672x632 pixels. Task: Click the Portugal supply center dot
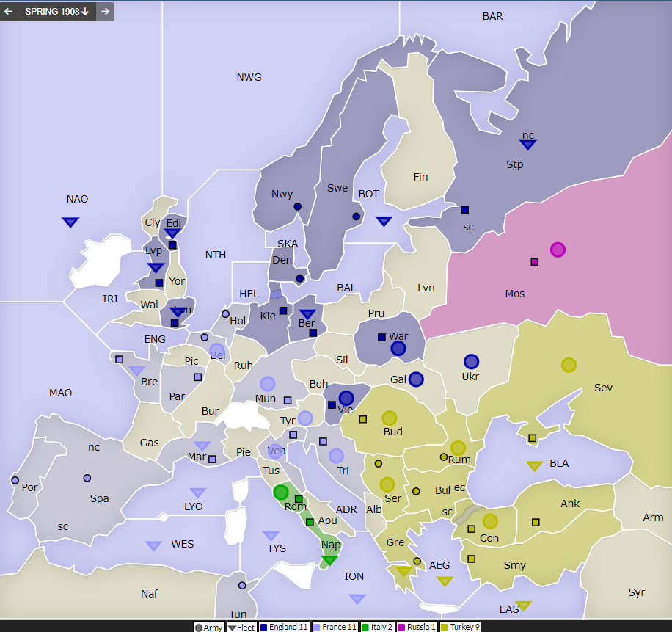pyautogui.click(x=15, y=480)
